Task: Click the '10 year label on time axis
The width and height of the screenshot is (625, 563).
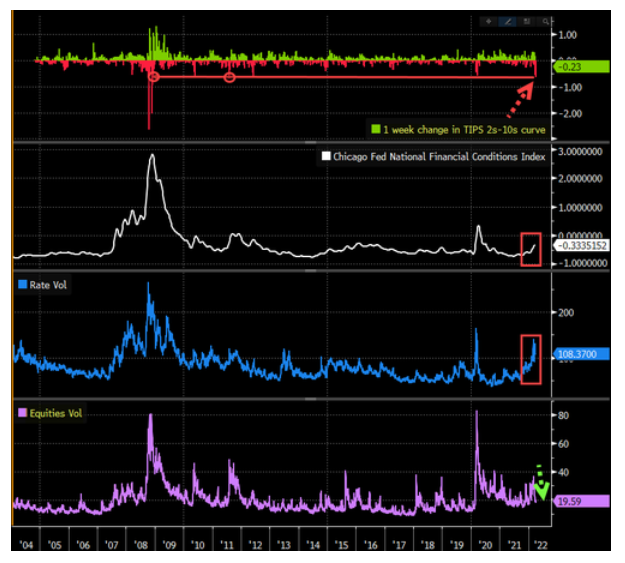Action: (198, 545)
